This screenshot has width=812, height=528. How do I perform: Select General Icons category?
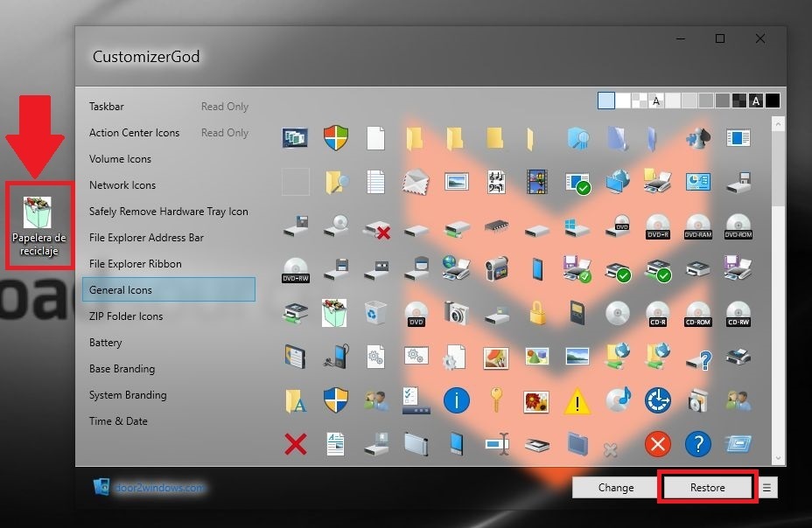coord(168,289)
